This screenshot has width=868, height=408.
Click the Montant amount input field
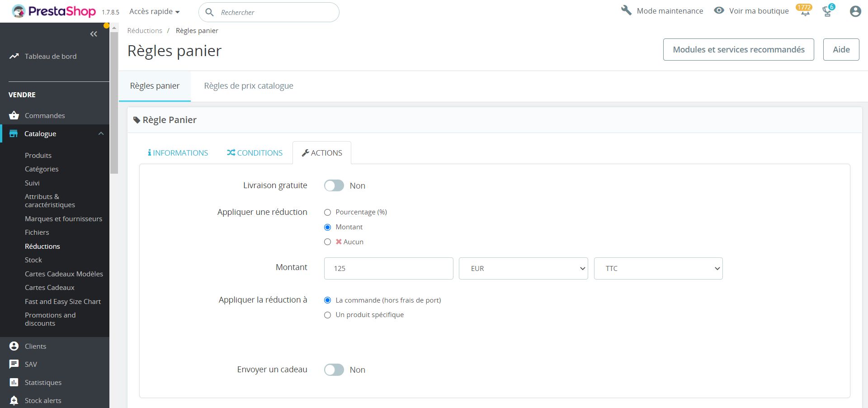(388, 268)
